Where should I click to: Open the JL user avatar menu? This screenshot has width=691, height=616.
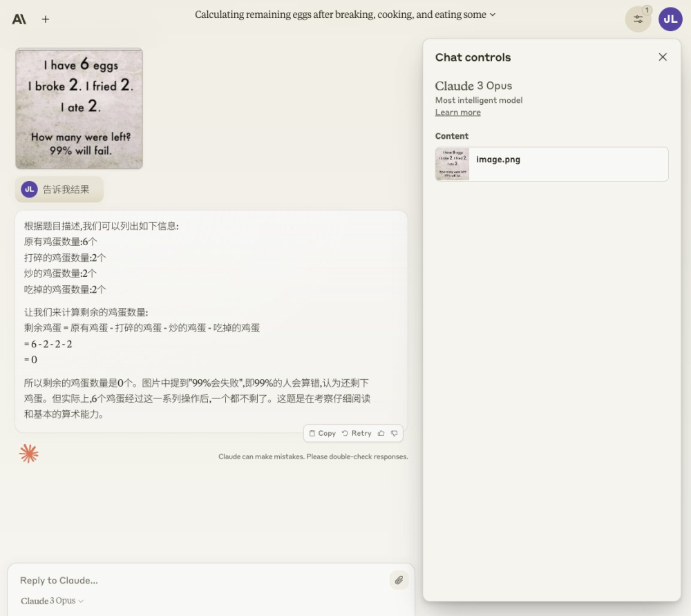point(670,19)
